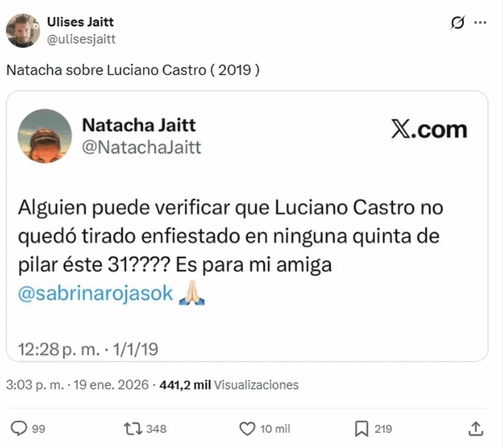Screen dimensions: 503x448
Task: Share the post via the upload arrow icon
Action: (x=475, y=429)
